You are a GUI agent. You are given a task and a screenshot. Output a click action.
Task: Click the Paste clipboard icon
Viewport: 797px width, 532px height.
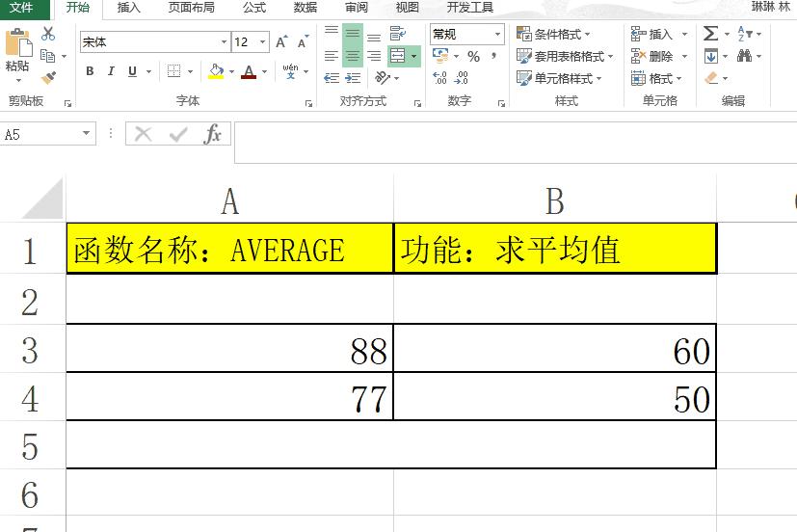17,42
